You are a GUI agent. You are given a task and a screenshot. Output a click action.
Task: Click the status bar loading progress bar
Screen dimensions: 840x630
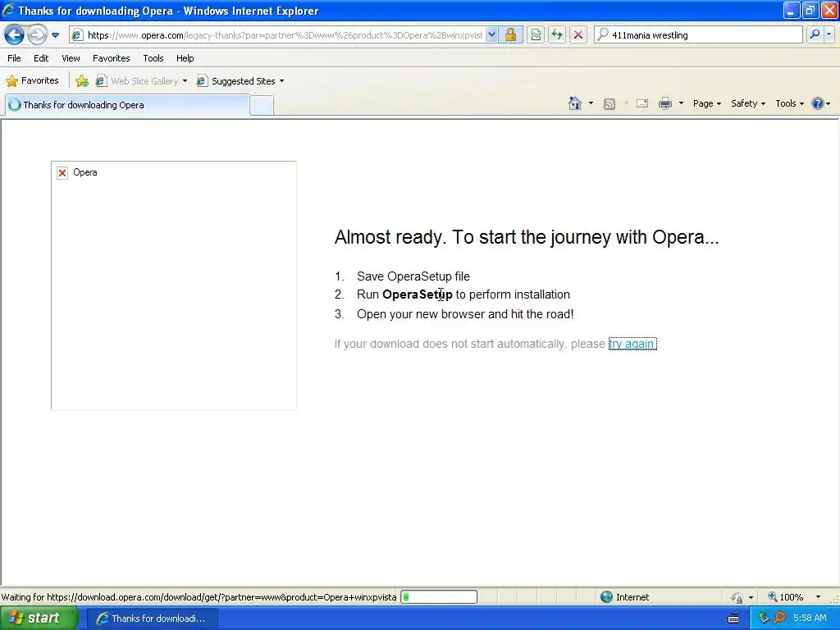(x=439, y=597)
